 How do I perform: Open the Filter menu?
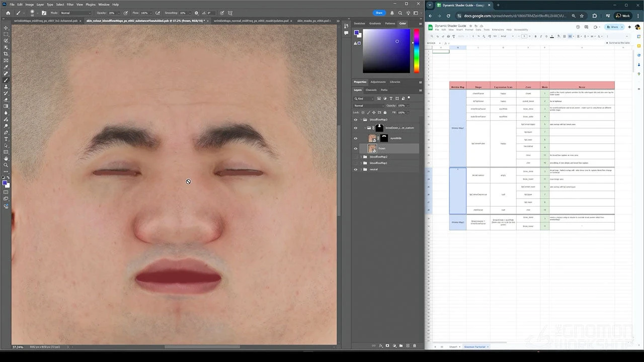pyautogui.click(x=70, y=5)
